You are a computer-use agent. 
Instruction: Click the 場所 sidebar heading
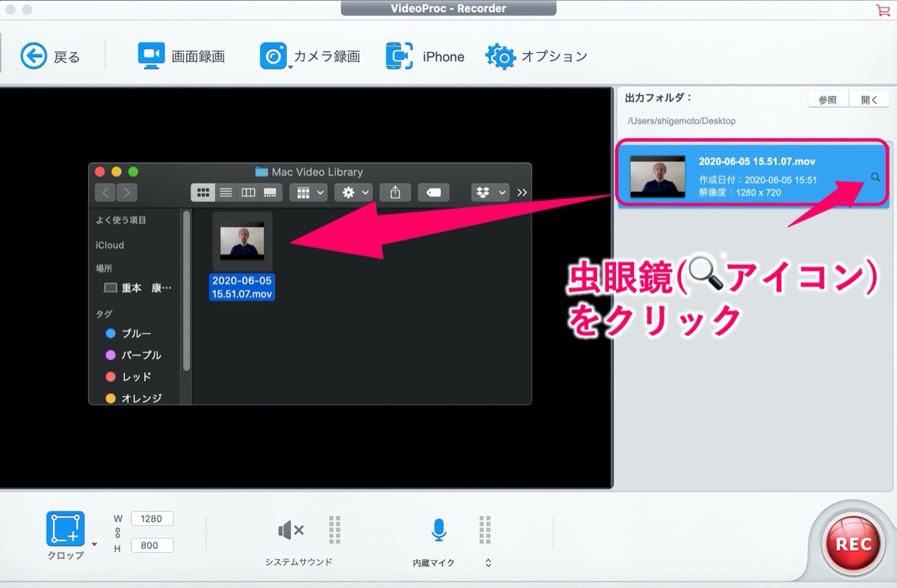pos(104,267)
